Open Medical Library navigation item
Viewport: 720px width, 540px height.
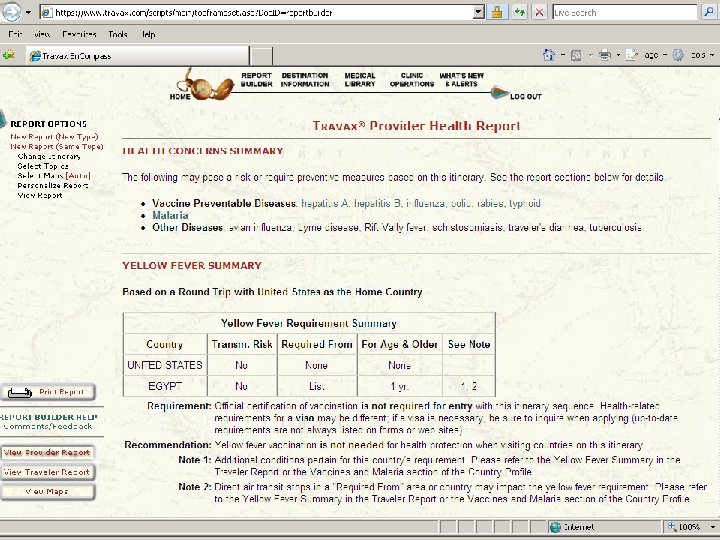360,79
